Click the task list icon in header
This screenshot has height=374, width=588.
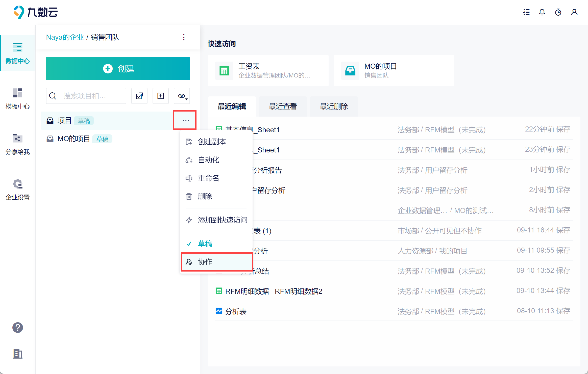[526, 12]
